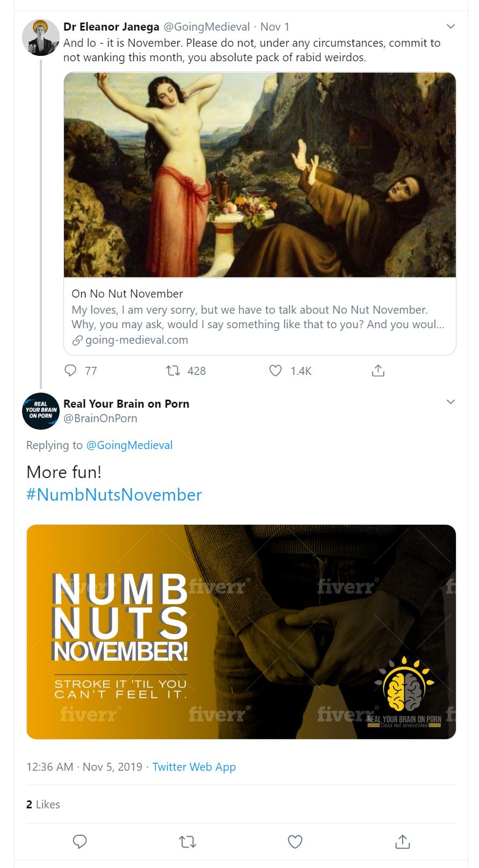
Task: Share Dr Eleanor Janega's tweet
Action: click(x=378, y=371)
